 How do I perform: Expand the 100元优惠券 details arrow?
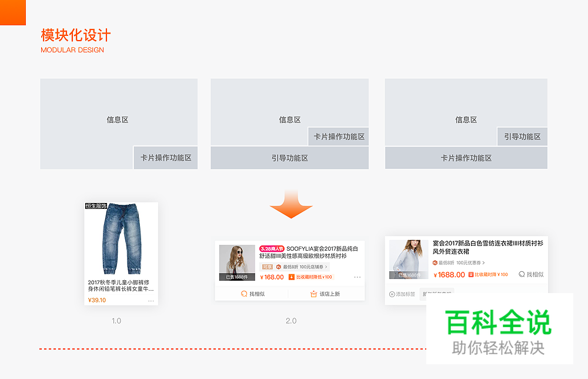point(485,262)
